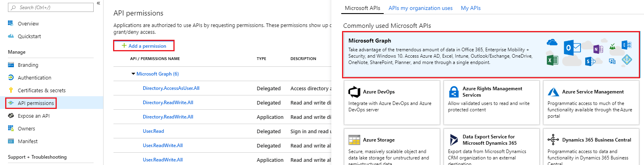Collapse the Microsoft Graph (6) permissions group
Viewport: 644px width, 165px height.
[133, 74]
